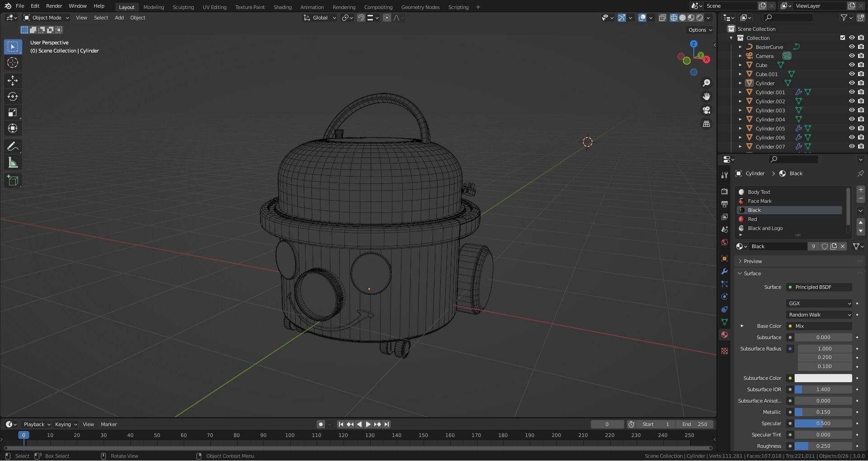The image size is (868, 461).
Task: Open Output properties tab
Action: point(725,204)
